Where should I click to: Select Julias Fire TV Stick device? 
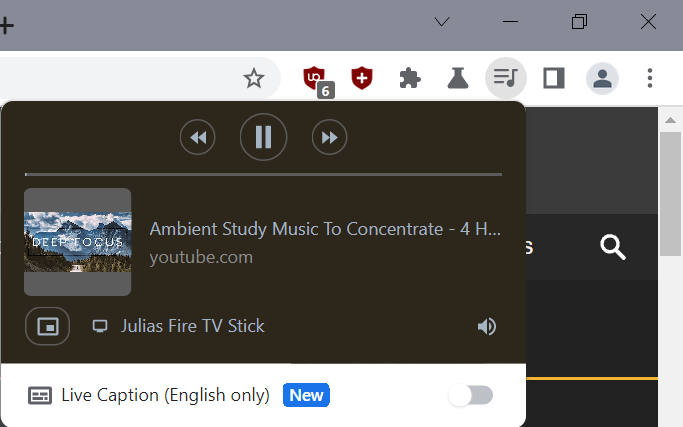point(192,326)
